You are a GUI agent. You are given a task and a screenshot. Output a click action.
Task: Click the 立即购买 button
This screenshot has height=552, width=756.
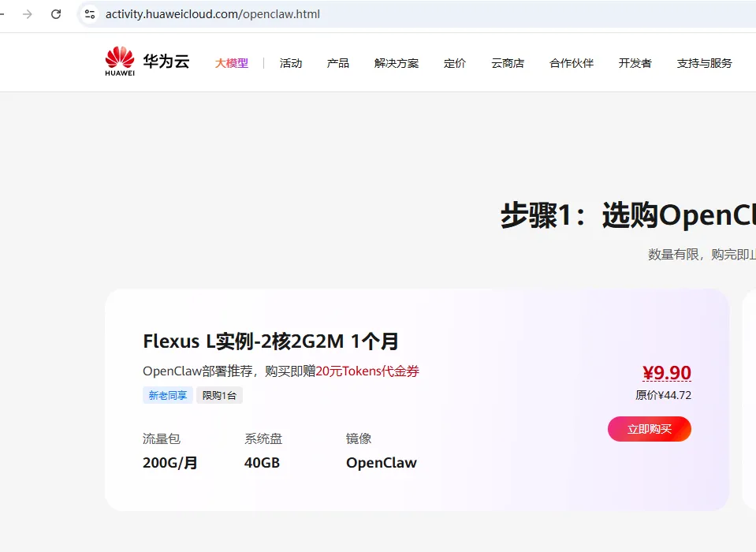650,429
